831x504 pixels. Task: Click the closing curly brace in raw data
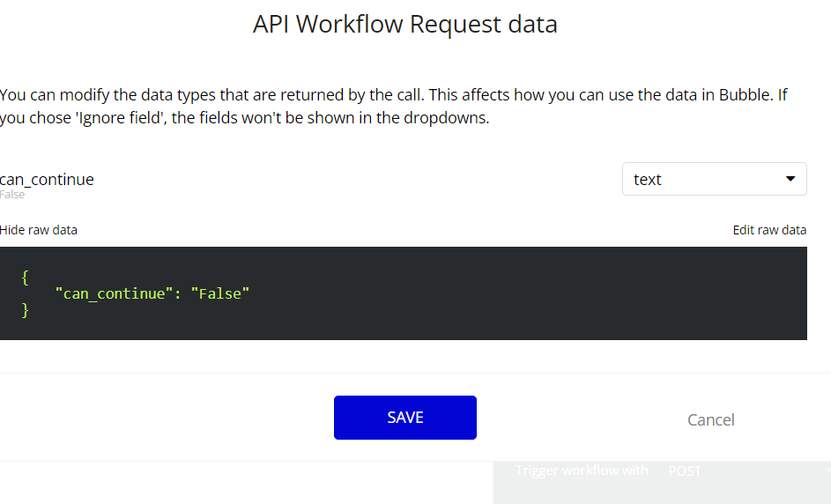pyautogui.click(x=26, y=310)
